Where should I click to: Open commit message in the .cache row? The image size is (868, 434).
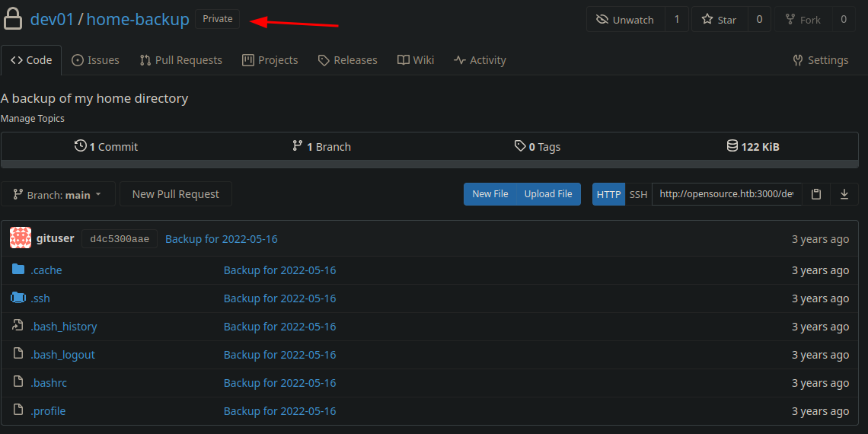pos(279,270)
